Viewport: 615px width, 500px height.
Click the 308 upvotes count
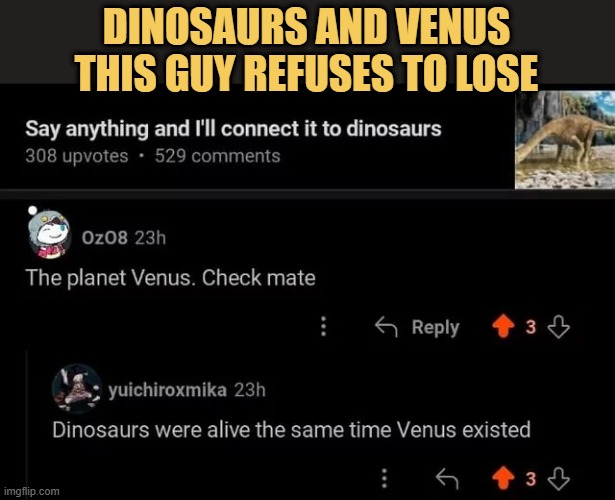click(x=77, y=156)
